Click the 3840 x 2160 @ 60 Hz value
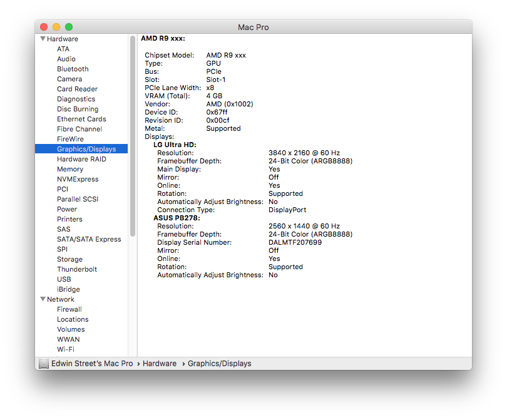The height and width of the screenshot is (420, 507). click(304, 153)
